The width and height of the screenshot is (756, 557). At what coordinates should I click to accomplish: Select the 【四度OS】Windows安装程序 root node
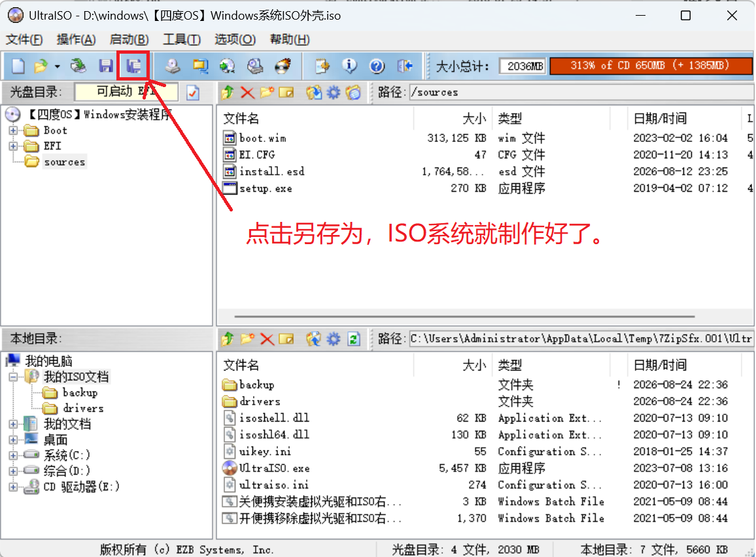[x=99, y=115]
